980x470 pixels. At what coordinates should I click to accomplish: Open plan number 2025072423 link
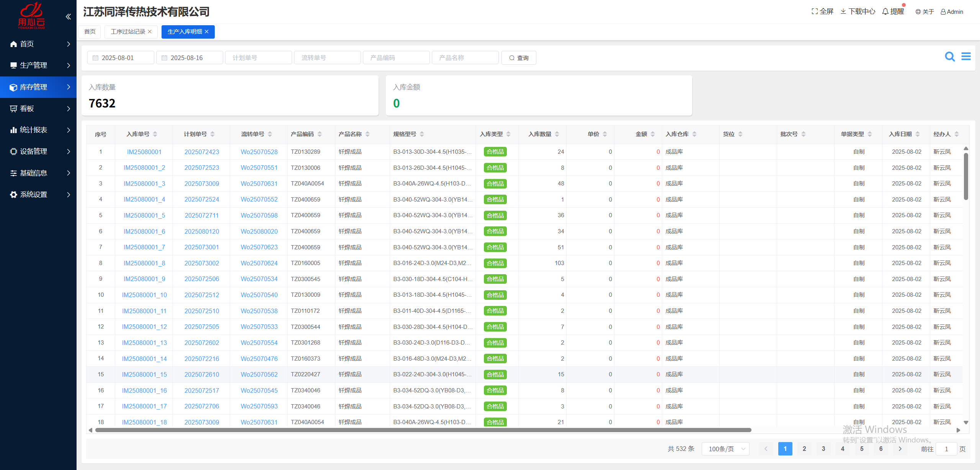click(202, 152)
